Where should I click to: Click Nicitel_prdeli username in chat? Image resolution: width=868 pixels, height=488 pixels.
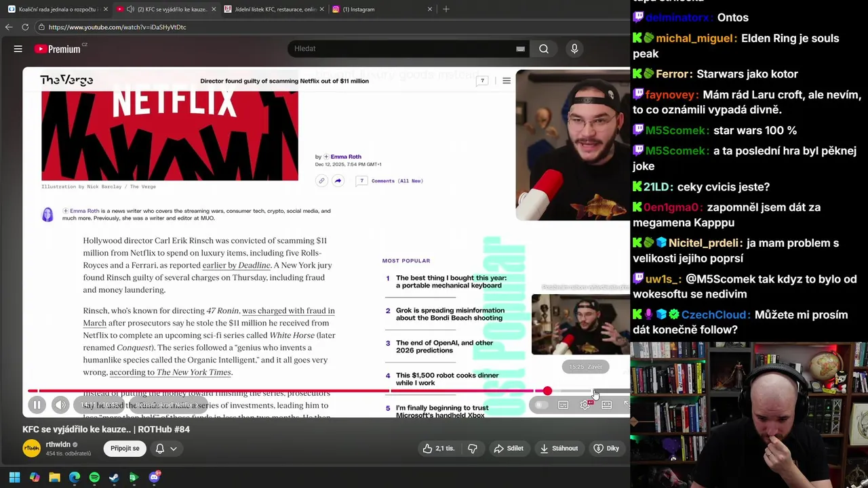[x=705, y=243]
